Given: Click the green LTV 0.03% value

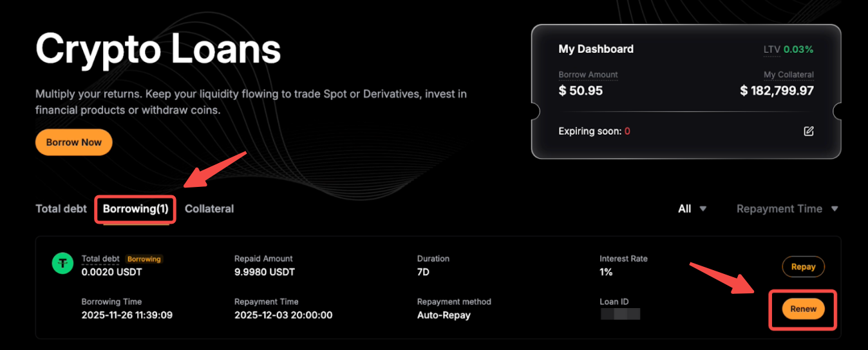Looking at the screenshot, I should tap(798, 50).
